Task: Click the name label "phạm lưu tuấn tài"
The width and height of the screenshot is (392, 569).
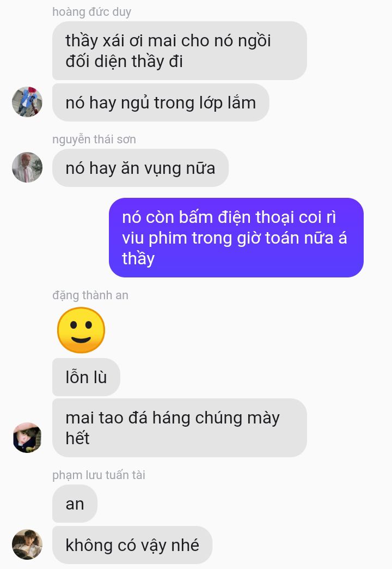Action: 99,475
